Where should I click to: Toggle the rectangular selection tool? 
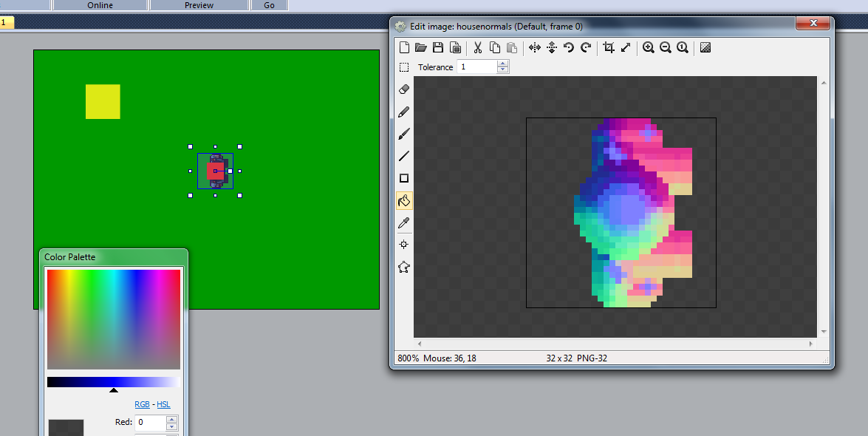click(x=404, y=67)
